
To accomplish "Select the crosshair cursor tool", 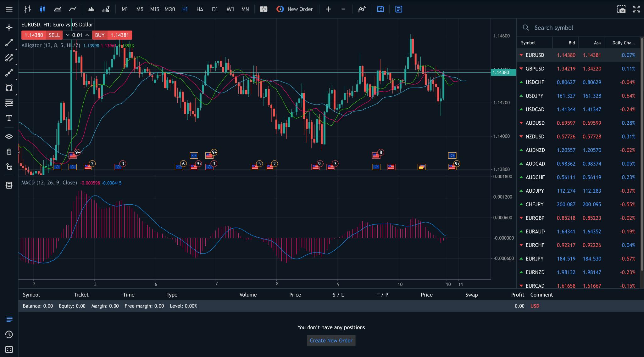I will point(9,27).
